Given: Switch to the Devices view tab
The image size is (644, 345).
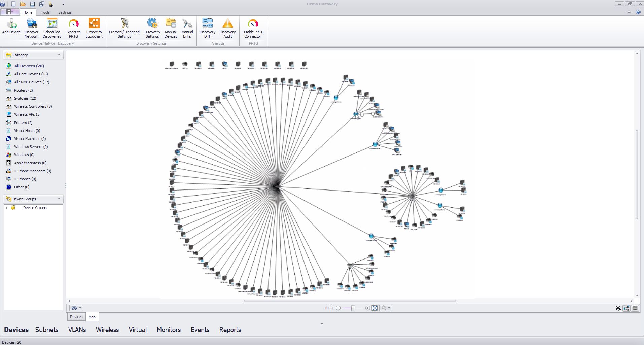Looking at the screenshot, I should (x=76, y=317).
